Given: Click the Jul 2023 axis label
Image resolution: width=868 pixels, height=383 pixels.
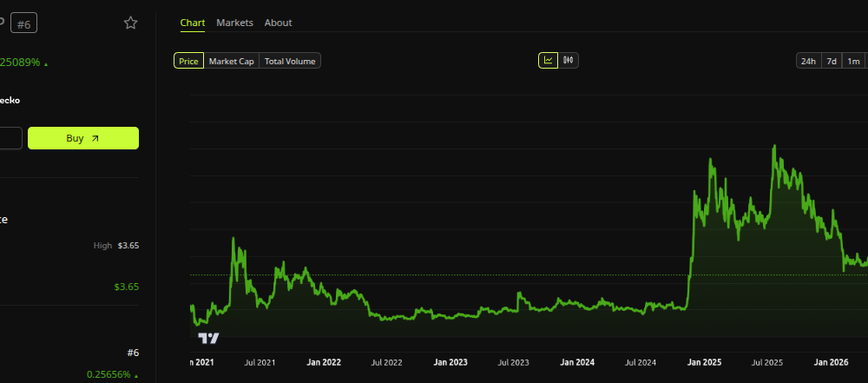Looking at the screenshot, I should [x=513, y=362].
